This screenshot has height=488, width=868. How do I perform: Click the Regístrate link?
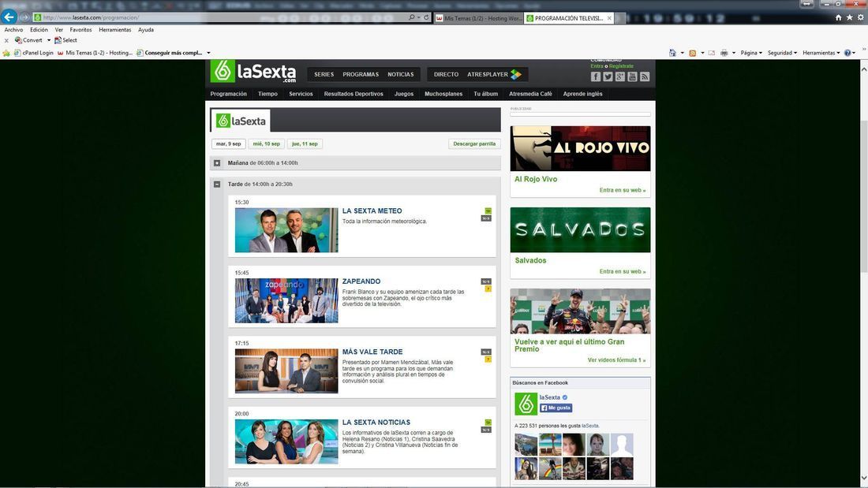point(621,66)
